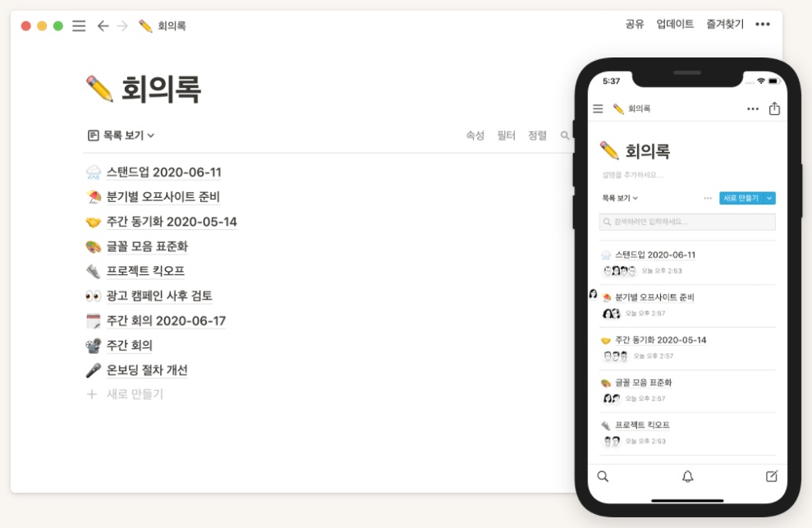Click the 회의록 breadcrumb in desktop title bar
The height and width of the screenshot is (528, 812).
172,26
